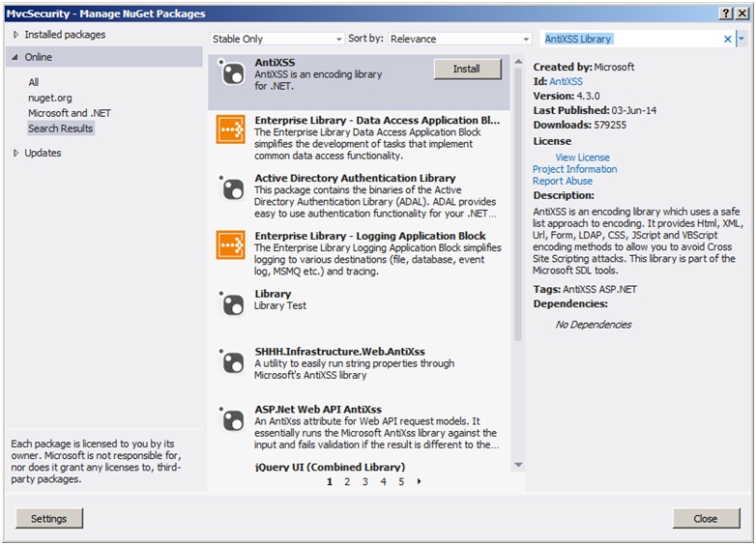Click the AntiXSS package icon
The height and width of the screenshot is (545, 756).
pos(231,72)
